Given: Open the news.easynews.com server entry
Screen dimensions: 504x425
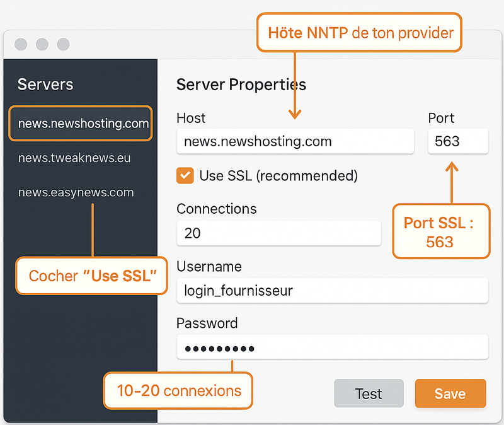Looking at the screenshot, I should coord(76,192).
